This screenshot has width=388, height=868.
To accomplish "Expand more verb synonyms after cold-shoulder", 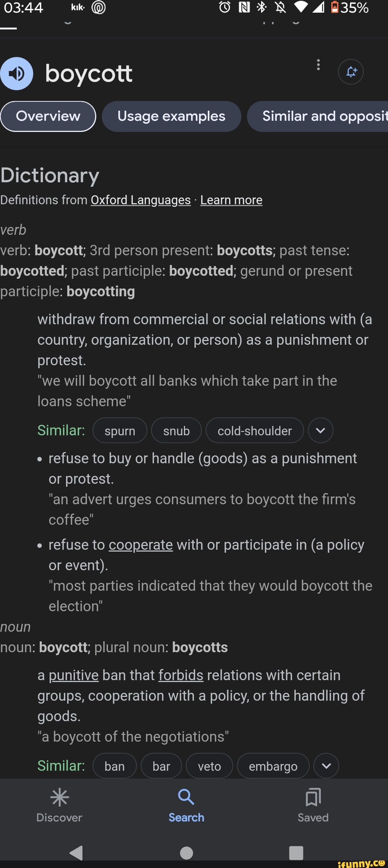I will pos(320,430).
